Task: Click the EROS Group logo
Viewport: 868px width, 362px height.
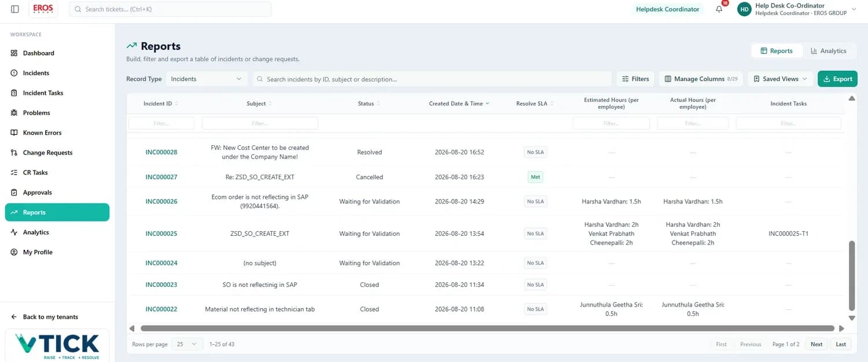Action: (43, 9)
